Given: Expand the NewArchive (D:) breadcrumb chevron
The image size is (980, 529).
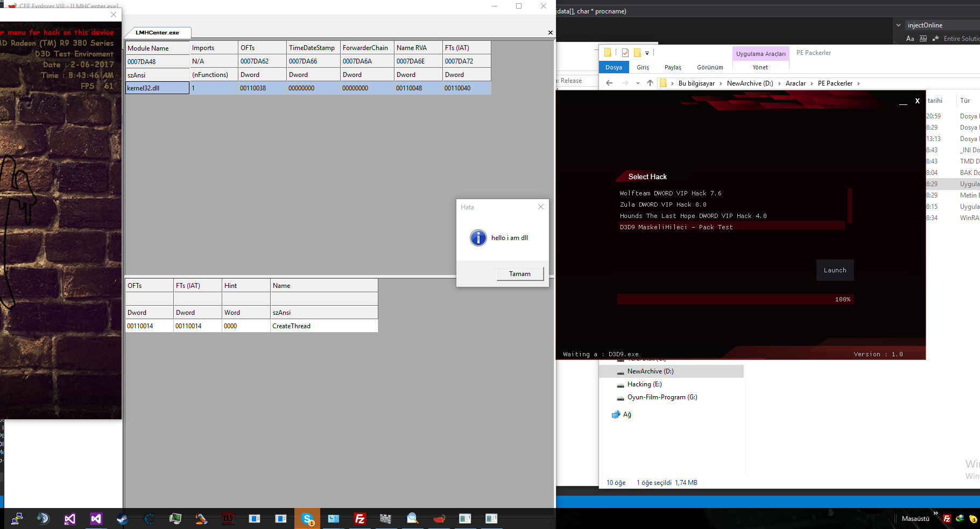Looking at the screenshot, I should (779, 83).
